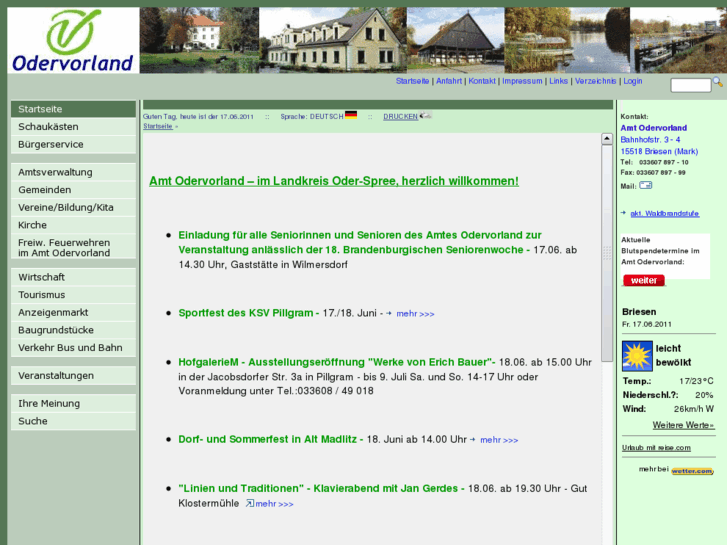This screenshot has height=545, width=727.
Task: Open Linien und Traditionen Klavierabend link
Action: point(318,488)
